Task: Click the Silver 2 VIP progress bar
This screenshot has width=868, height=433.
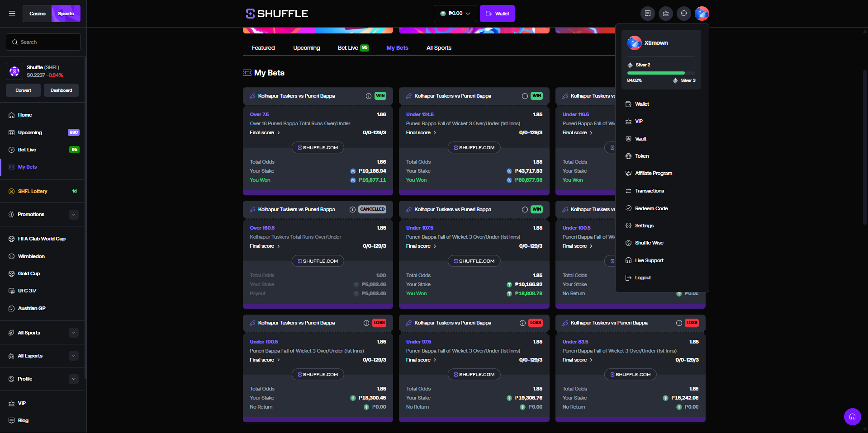Action: [661, 73]
